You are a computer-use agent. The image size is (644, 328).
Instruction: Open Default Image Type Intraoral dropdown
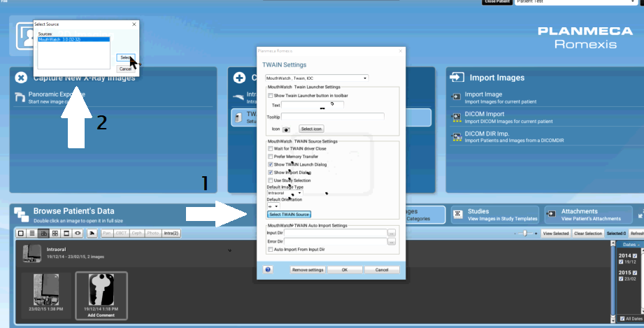coord(285,193)
